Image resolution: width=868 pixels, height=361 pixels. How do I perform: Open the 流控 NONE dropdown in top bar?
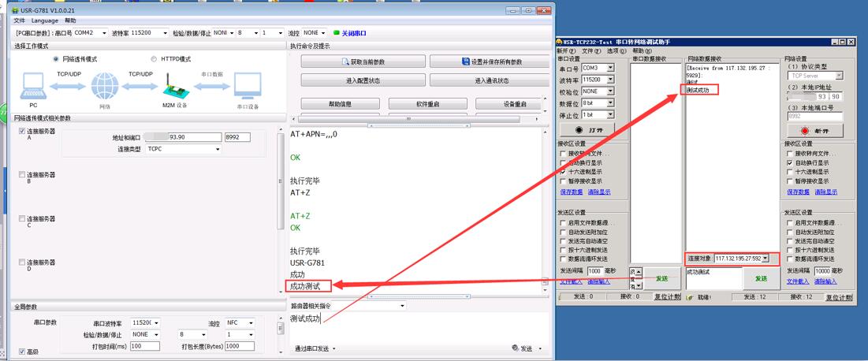(x=323, y=33)
